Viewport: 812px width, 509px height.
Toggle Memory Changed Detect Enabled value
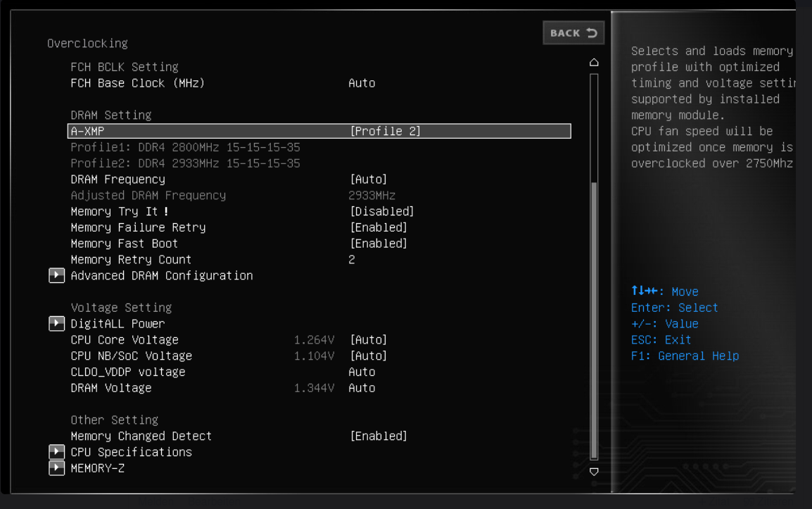379,436
